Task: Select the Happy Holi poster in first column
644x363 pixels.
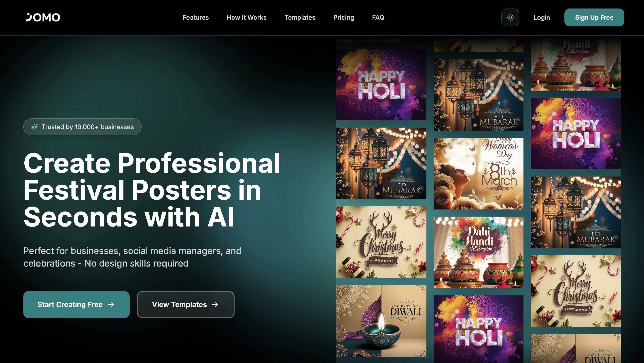Action: pos(381,84)
